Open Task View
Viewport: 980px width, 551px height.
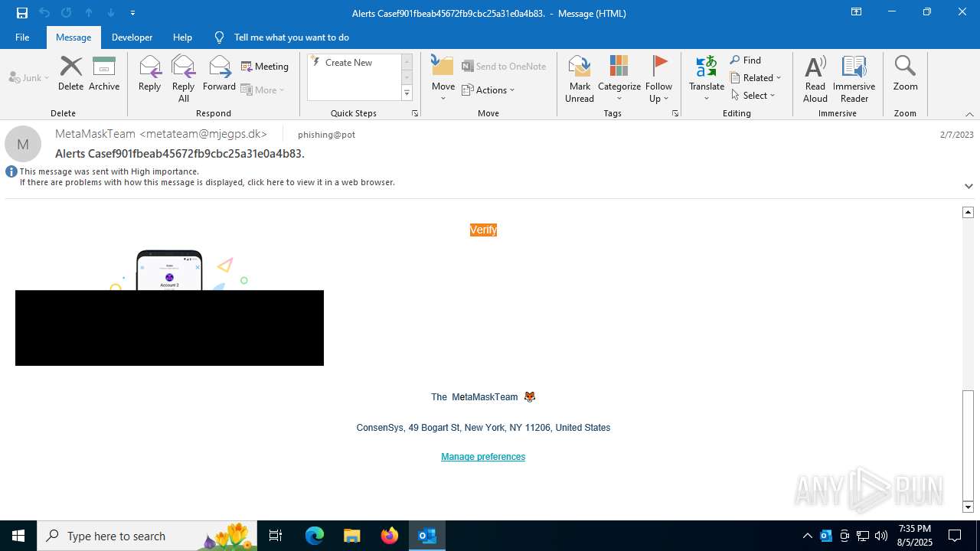click(276, 536)
